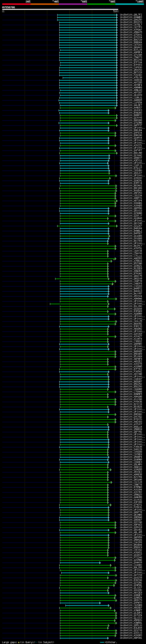Select the UniRef100_B9SZS3 label
The height and width of the screenshot is (644, 146).
(131, 22)
